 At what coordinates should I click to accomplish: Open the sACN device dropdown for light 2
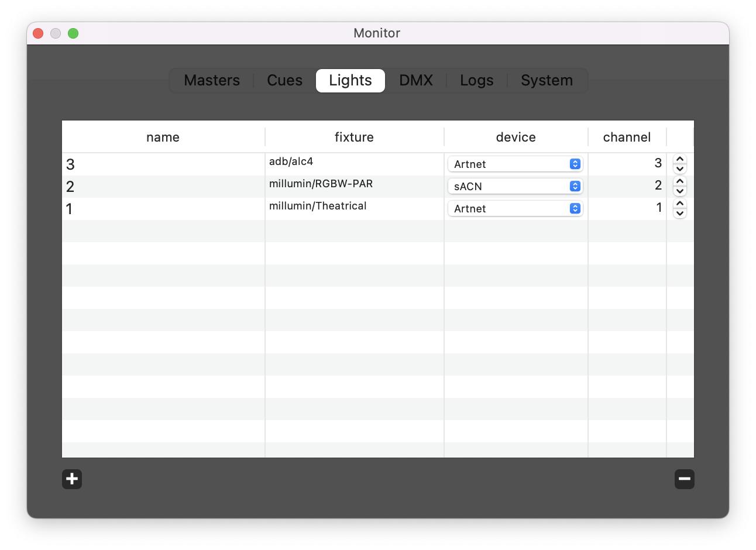coord(516,187)
